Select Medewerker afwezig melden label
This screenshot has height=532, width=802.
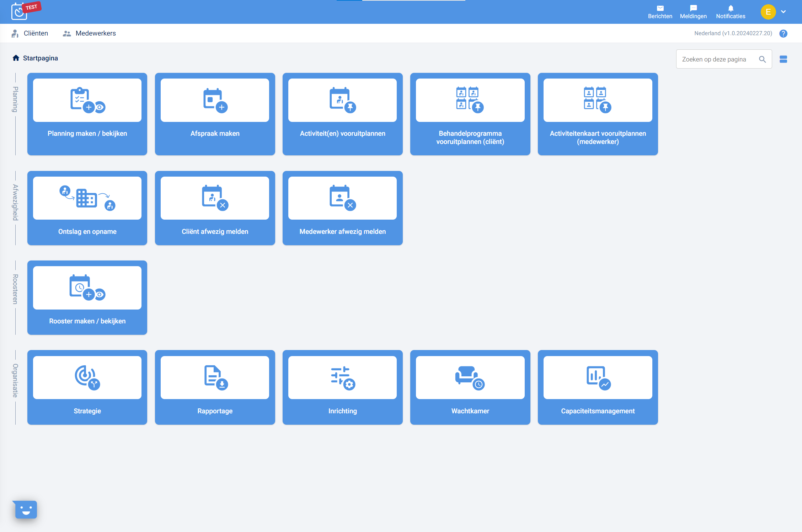pos(343,232)
